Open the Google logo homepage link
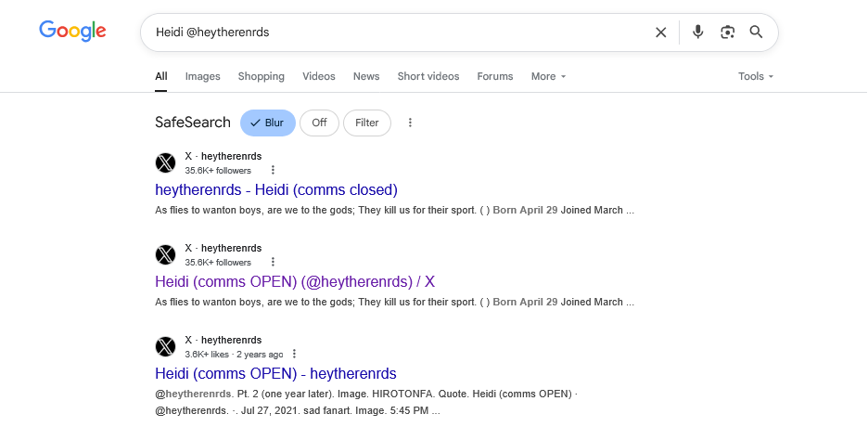Screen dimensions: 868x427 (72, 31)
